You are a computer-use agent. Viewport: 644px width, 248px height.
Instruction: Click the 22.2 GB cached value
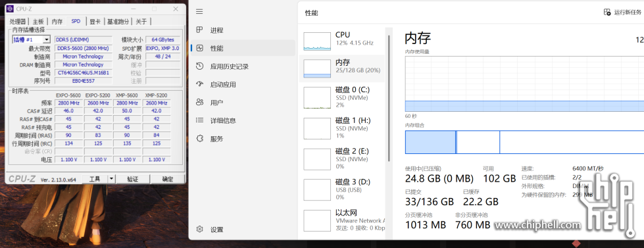(x=481, y=201)
